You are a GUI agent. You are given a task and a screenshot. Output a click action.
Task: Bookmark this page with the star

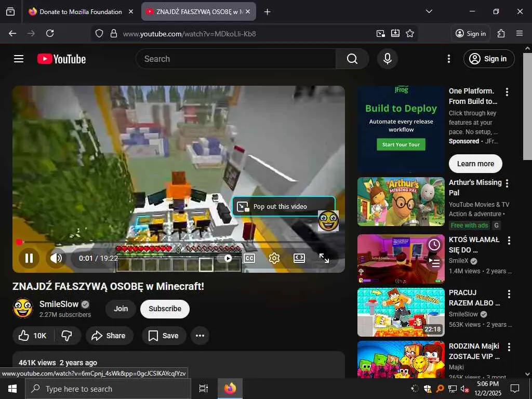tap(410, 33)
